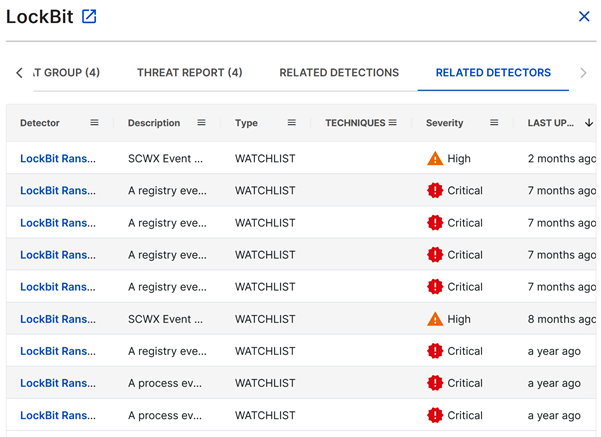
Task: Select the Related Detectors tab
Action: [493, 72]
